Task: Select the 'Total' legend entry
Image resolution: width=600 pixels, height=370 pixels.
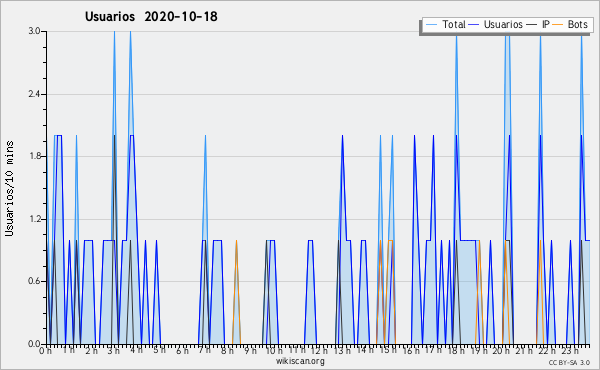Action: tap(454, 24)
